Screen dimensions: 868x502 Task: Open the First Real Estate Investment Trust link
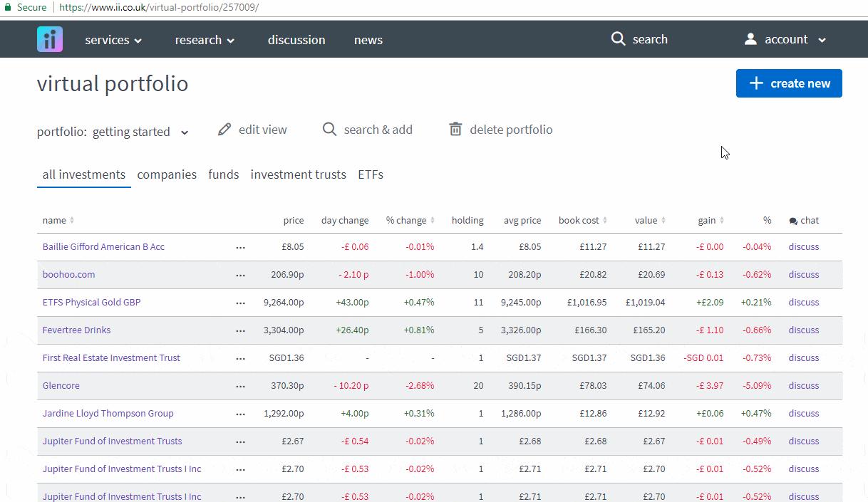click(x=111, y=358)
